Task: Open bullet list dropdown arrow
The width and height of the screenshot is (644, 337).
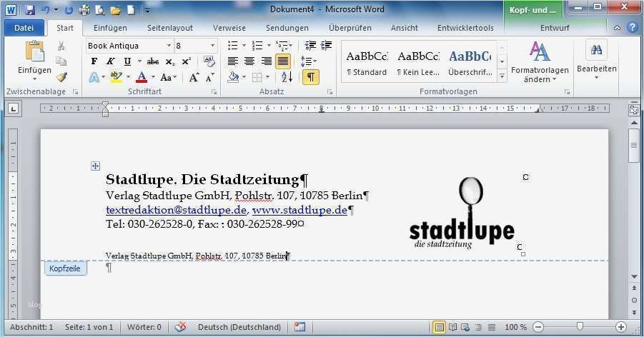Action: tap(244, 46)
